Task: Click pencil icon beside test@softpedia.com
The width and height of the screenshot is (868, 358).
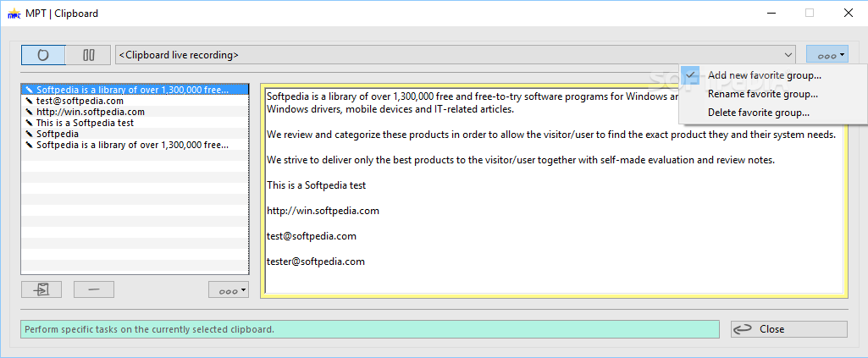Action: (30, 101)
